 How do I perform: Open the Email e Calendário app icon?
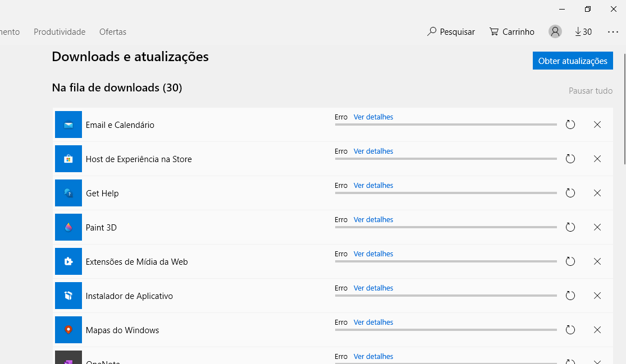point(68,125)
